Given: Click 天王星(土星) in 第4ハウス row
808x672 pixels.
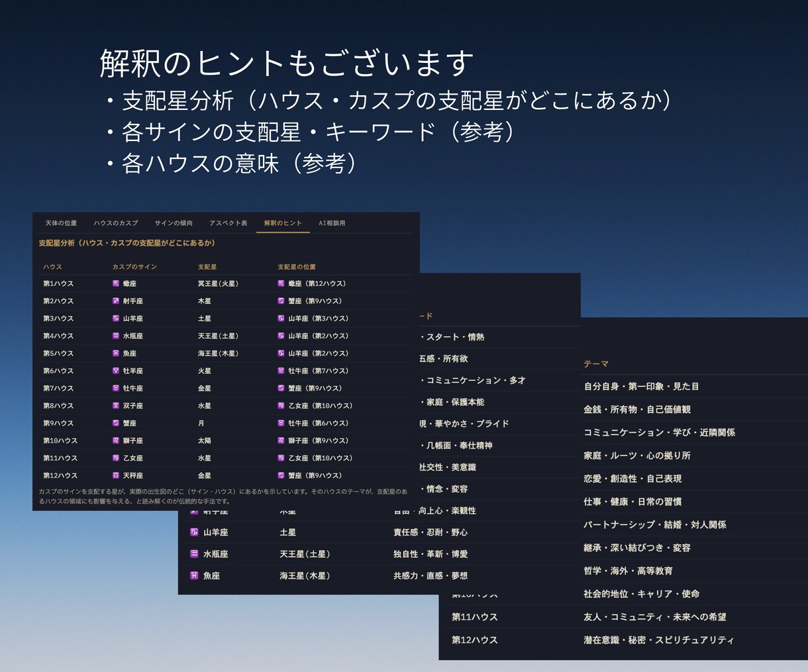Looking at the screenshot, I should tap(218, 336).
